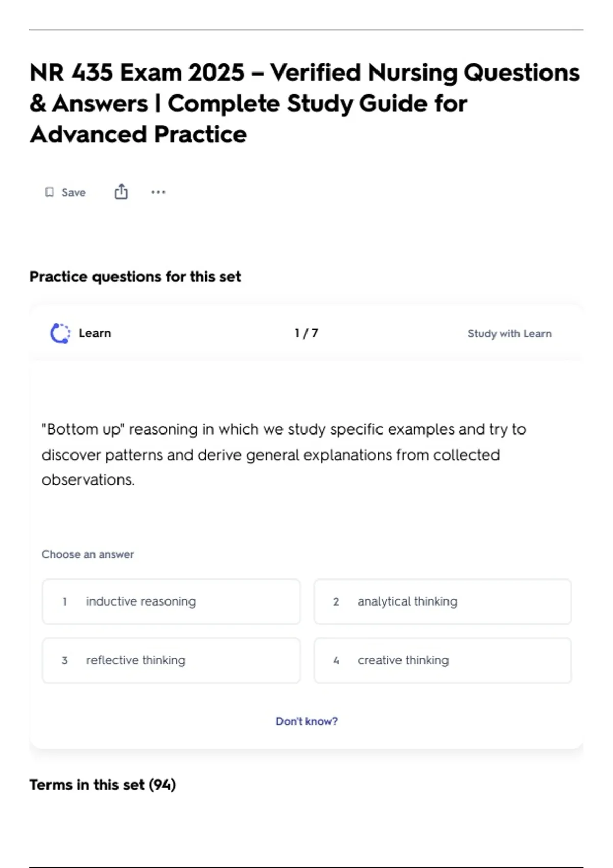Click the "Bottom up" reasoning question text
The width and height of the screenshot is (613, 868).
tap(284, 454)
